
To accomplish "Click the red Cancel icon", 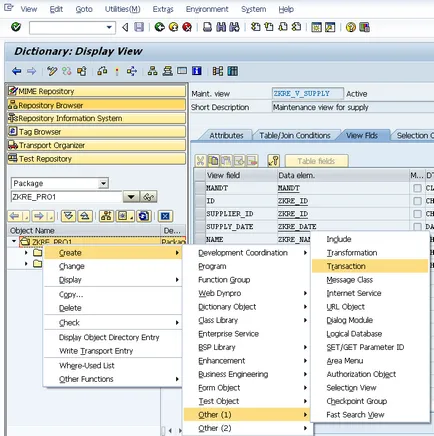I will [187, 27].
